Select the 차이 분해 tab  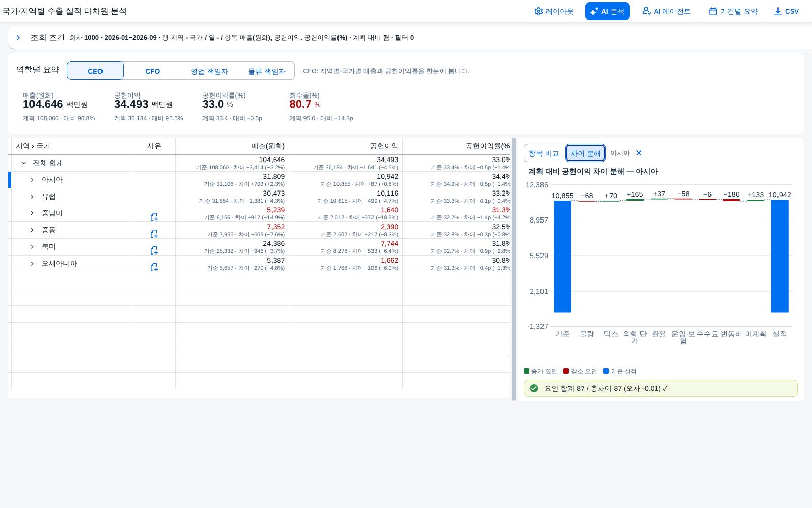click(x=586, y=153)
